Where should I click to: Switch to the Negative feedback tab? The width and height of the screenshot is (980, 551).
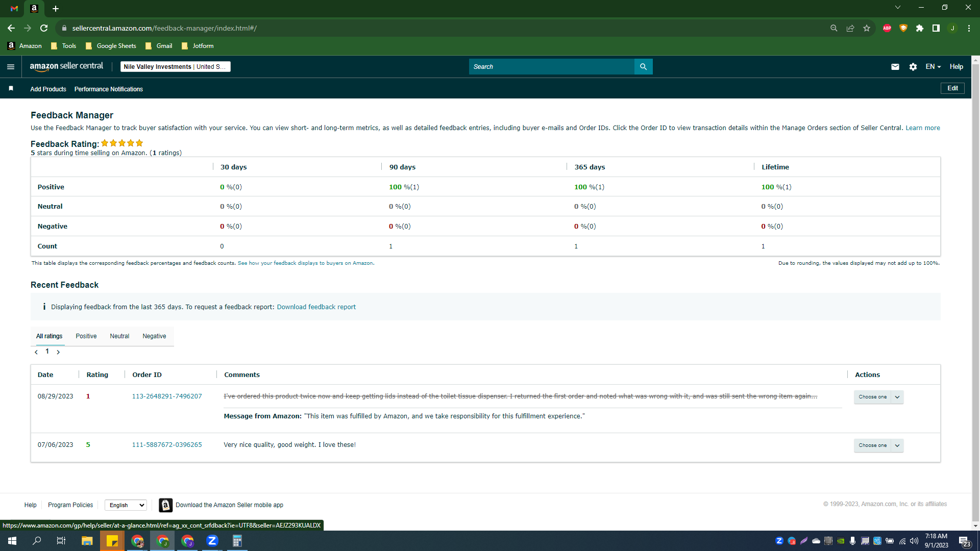[x=154, y=336]
